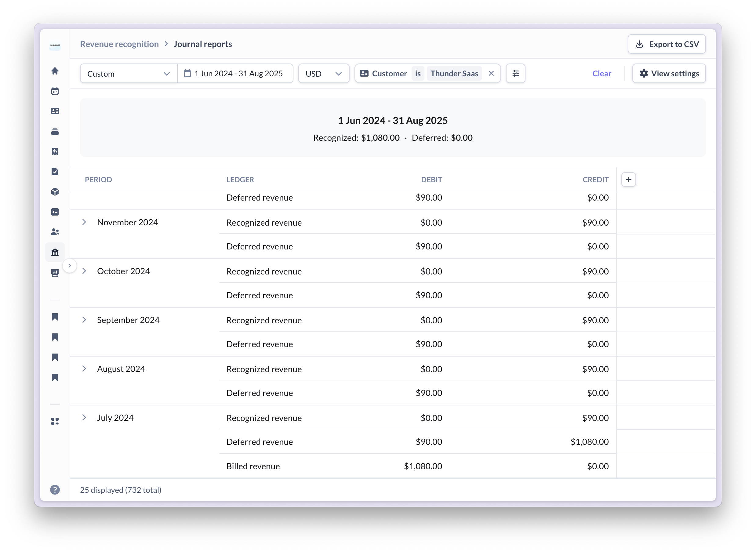The image size is (756, 552).
Task: Open the apps grid plus sidebar icon
Action: [x=55, y=421]
